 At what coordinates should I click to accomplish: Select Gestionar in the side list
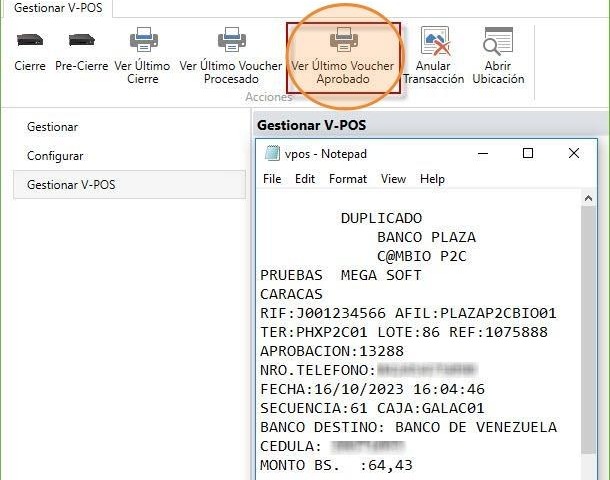click(53, 127)
